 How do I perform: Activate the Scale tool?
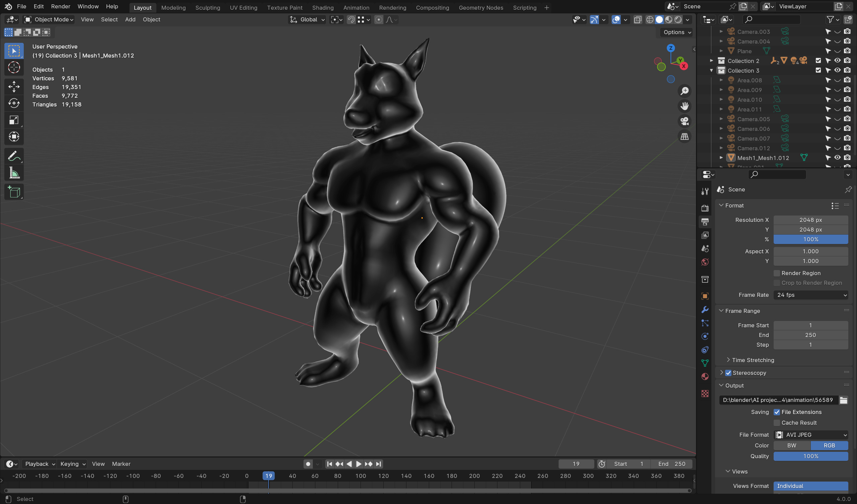[14, 120]
